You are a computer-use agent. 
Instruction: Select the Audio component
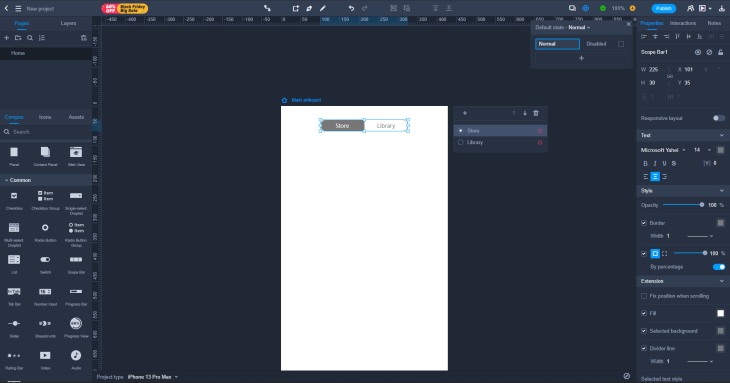click(76, 360)
